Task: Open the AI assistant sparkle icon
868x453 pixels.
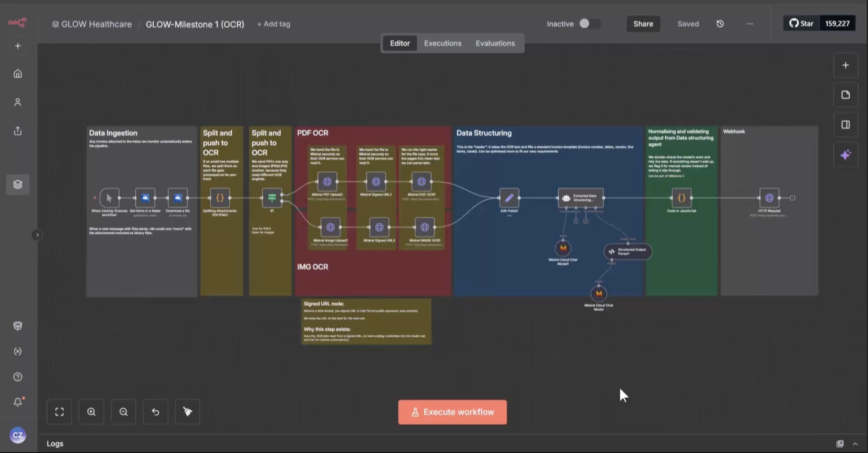Action: click(x=846, y=154)
